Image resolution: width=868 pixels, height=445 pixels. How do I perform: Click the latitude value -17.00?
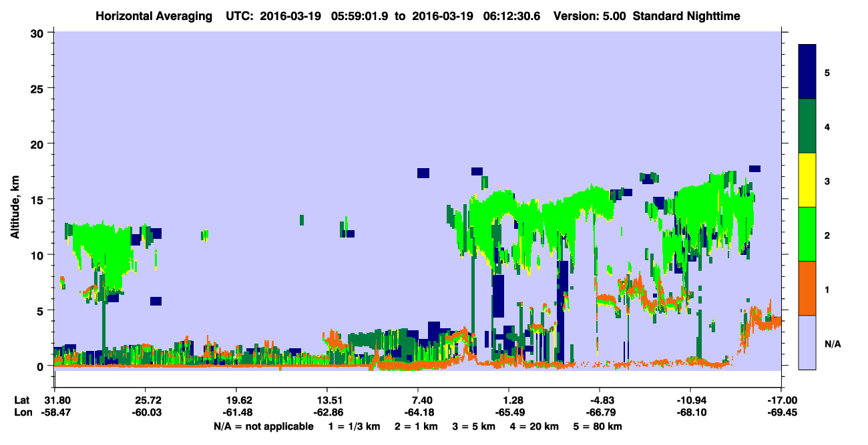[781, 400]
